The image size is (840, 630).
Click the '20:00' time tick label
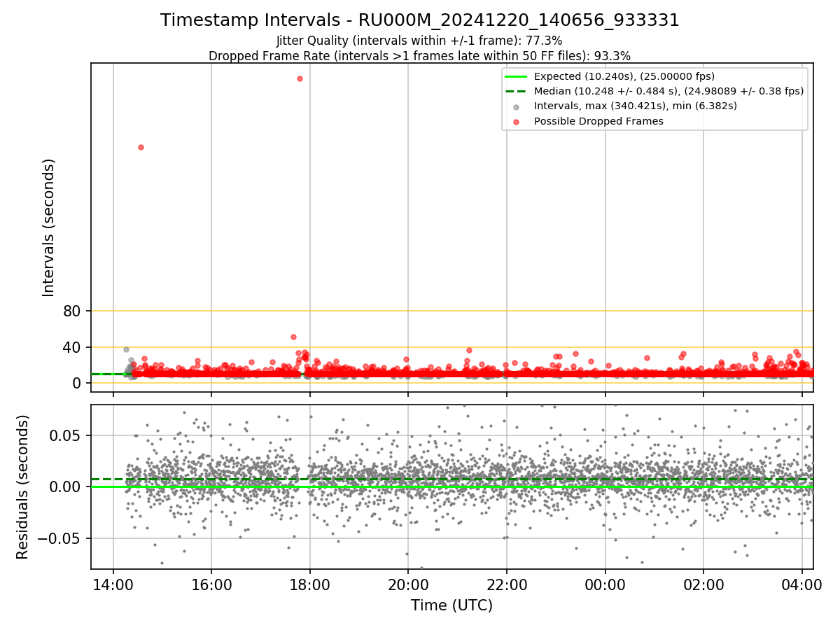[409, 584]
